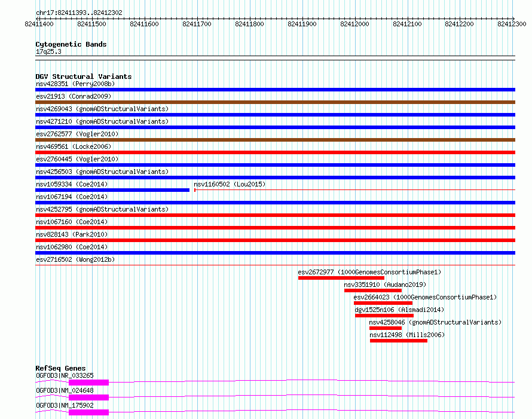Click ruler position 82411600
532x419 pixels.
tap(144, 24)
